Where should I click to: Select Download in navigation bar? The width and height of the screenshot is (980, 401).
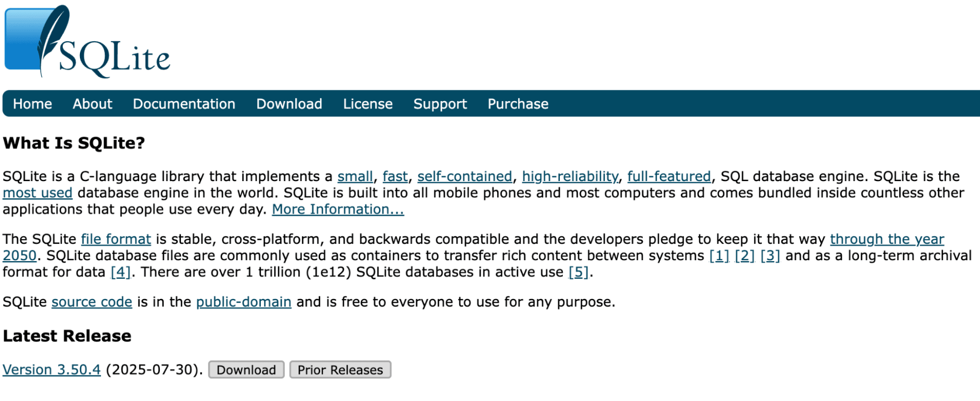pos(289,104)
